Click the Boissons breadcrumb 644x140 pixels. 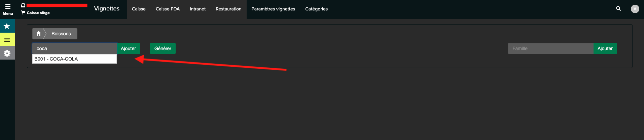tap(61, 34)
